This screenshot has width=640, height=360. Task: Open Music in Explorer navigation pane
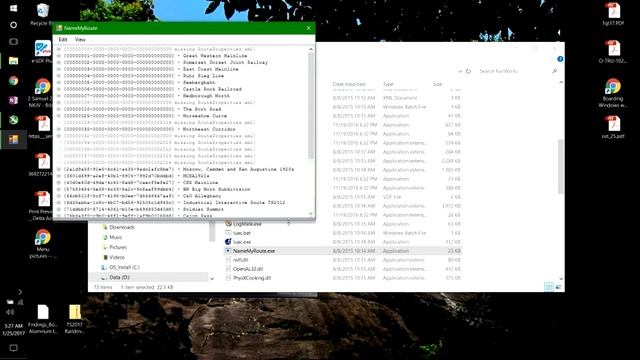tap(116, 237)
